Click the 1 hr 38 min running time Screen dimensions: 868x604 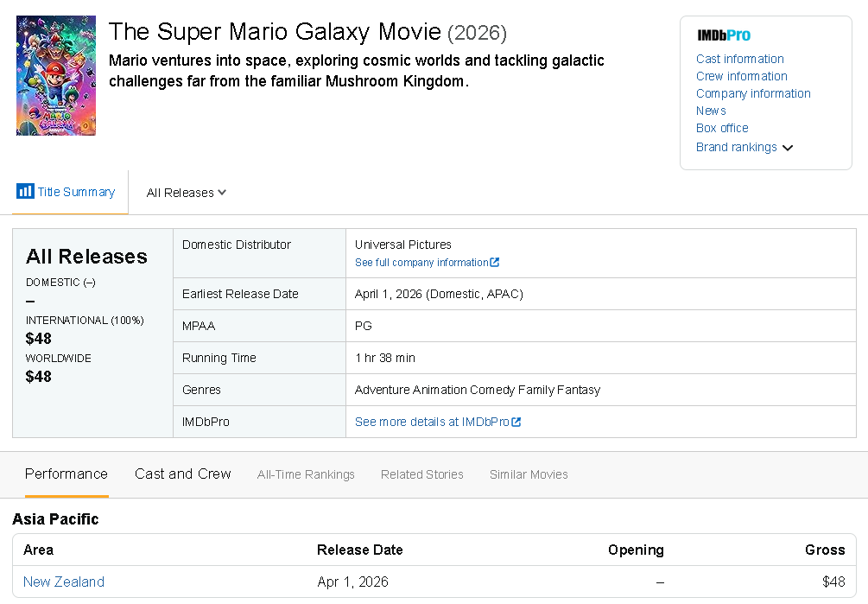(384, 359)
